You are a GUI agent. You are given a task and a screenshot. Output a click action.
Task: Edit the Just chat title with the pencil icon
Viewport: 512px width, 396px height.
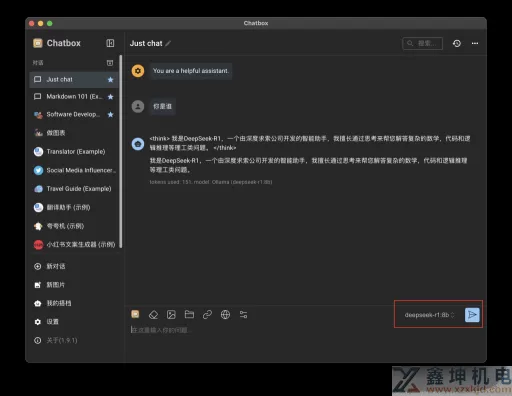click(x=168, y=44)
